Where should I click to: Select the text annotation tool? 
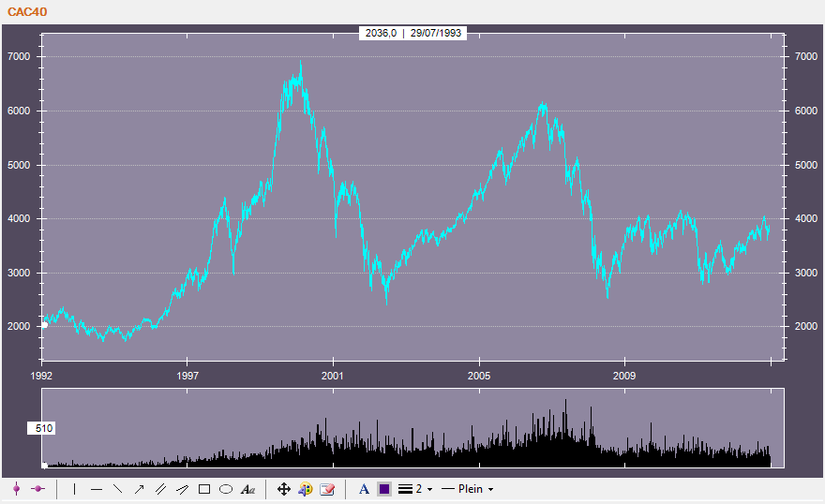point(247,489)
